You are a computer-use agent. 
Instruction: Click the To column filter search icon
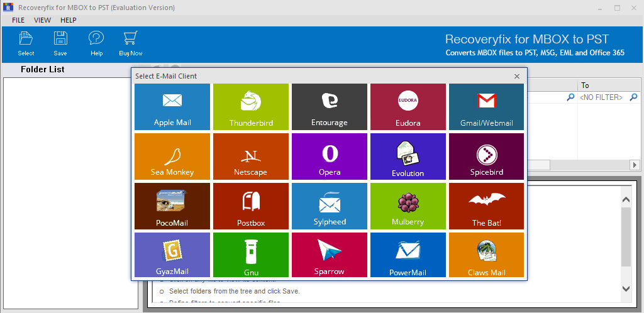634,97
